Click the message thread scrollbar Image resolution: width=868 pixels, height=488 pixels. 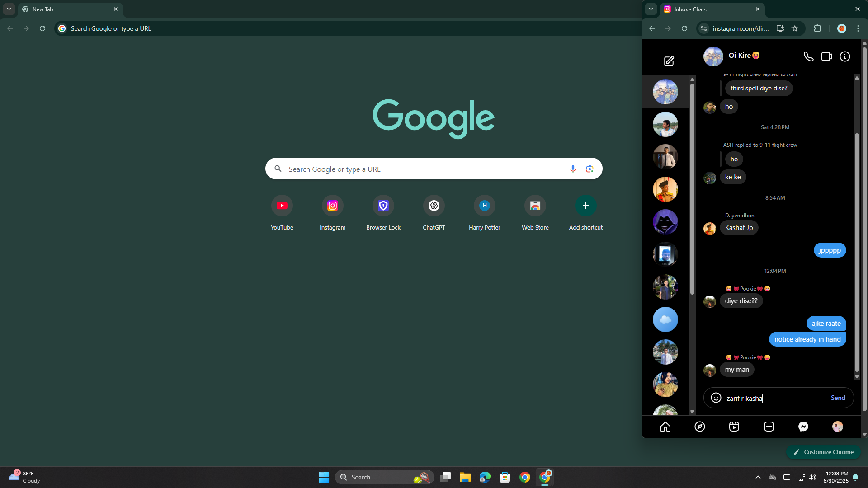tap(856, 253)
